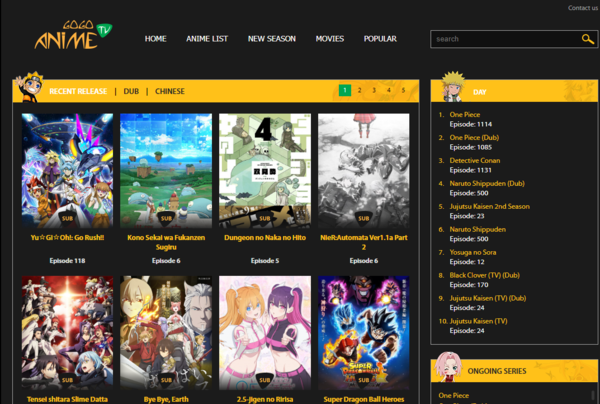
Task: Select page 1 of recent releases
Action: pos(345,90)
